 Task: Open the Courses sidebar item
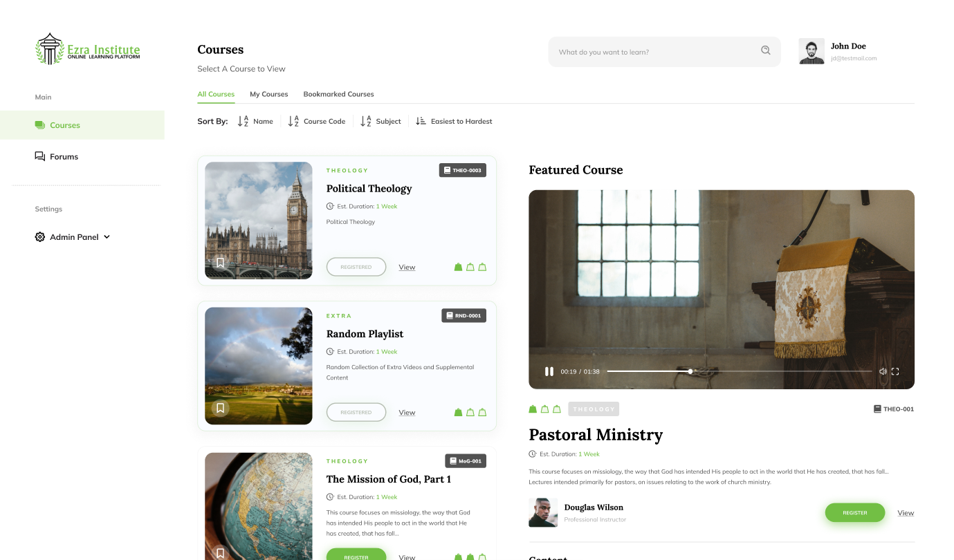pos(82,125)
